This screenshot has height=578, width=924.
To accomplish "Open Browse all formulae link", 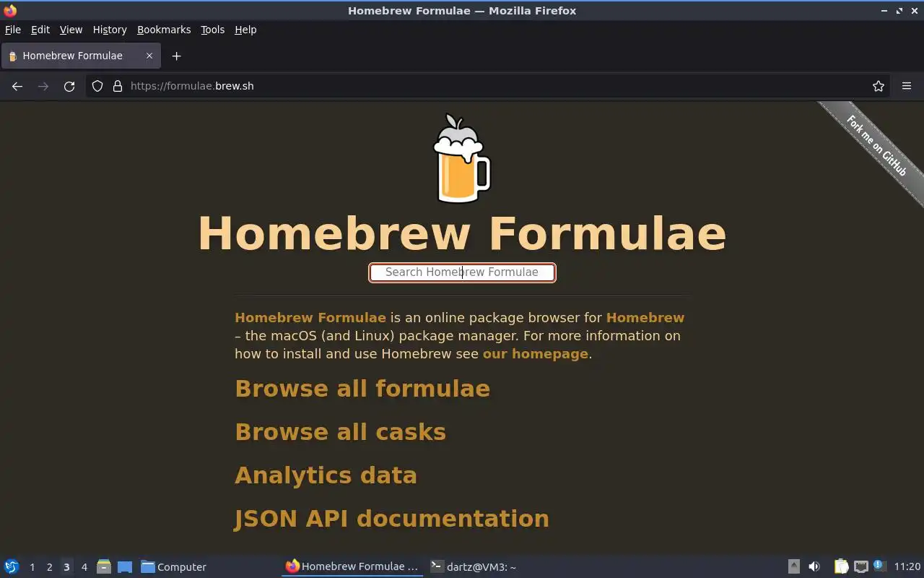I will pos(362,389).
